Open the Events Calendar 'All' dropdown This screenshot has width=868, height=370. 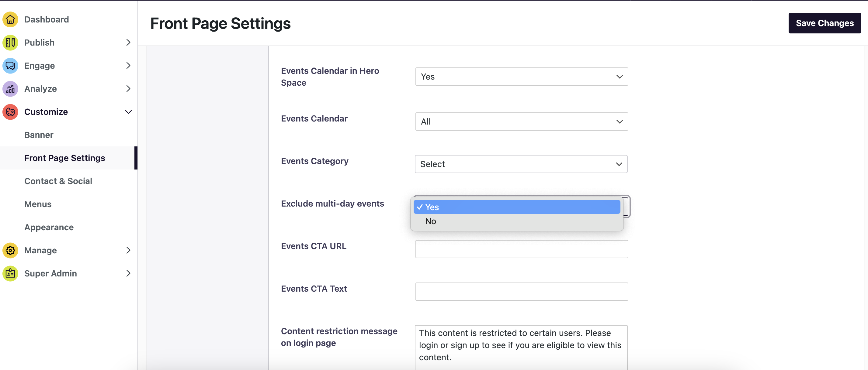[521, 122]
